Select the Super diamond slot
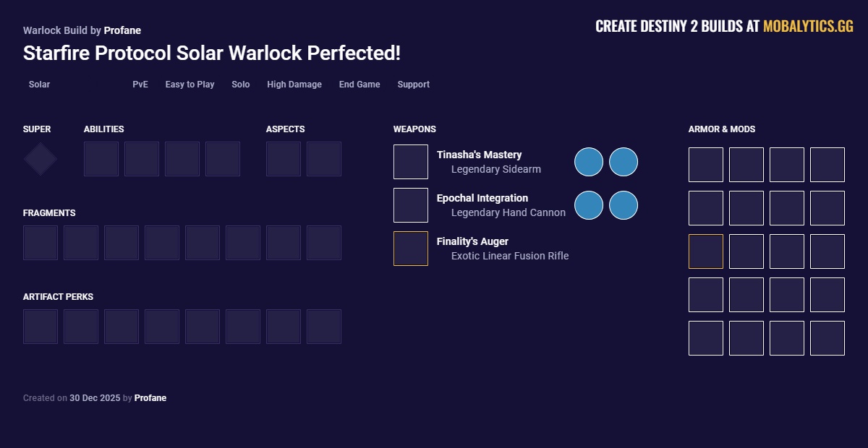The height and width of the screenshot is (448, 868). (x=40, y=158)
